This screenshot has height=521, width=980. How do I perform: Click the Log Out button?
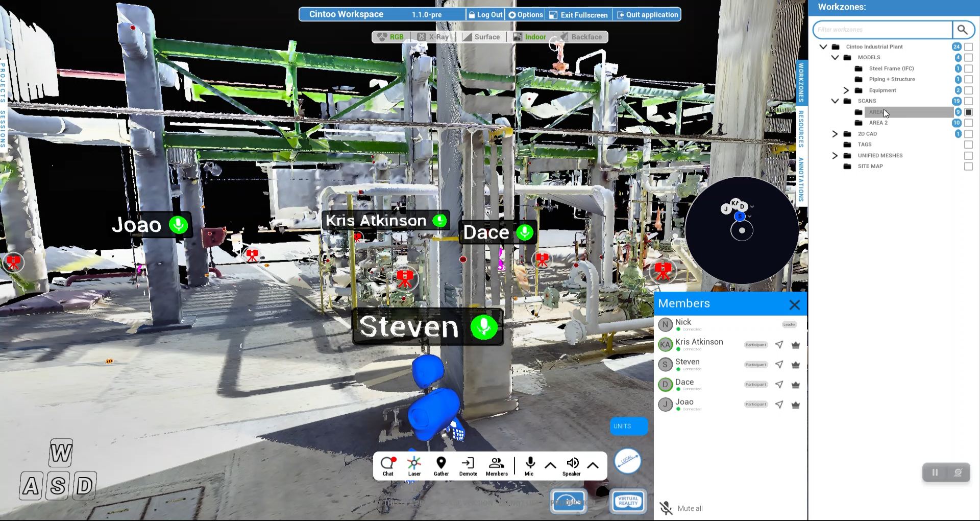[485, 15]
